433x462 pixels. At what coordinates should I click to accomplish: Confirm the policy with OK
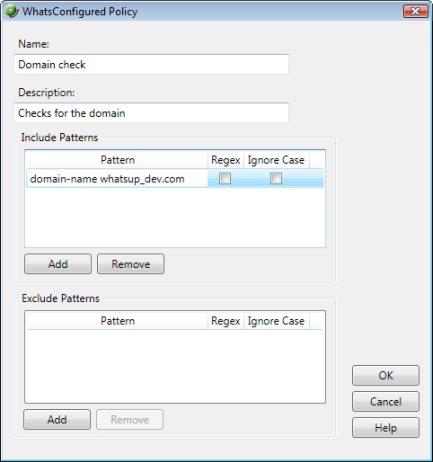pyautogui.click(x=386, y=376)
